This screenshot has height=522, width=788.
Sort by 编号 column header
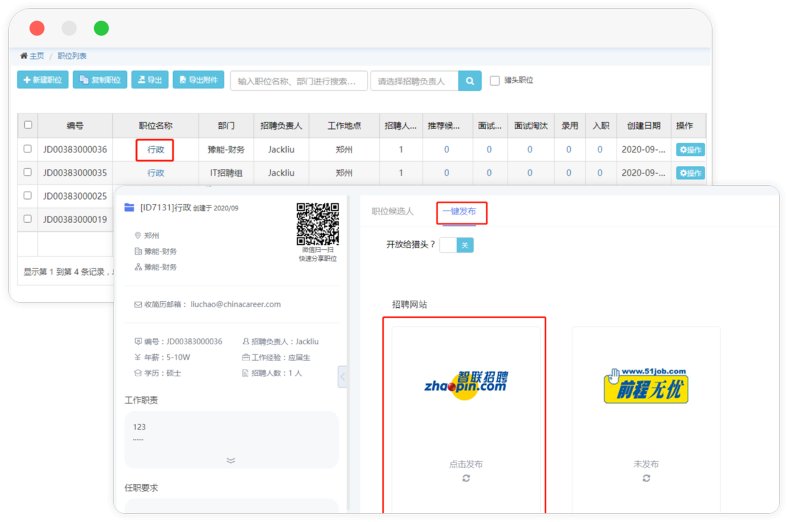coord(75,126)
